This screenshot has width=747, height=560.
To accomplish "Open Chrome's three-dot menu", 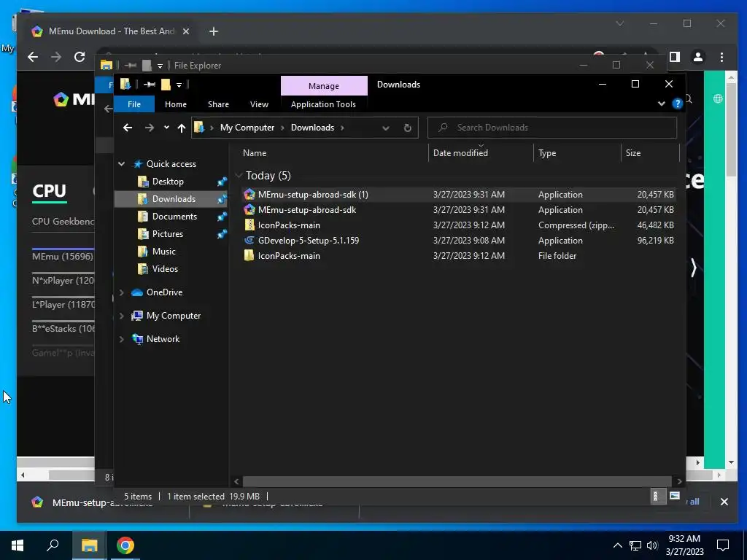I will pyautogui.click(x=721, y=57).
